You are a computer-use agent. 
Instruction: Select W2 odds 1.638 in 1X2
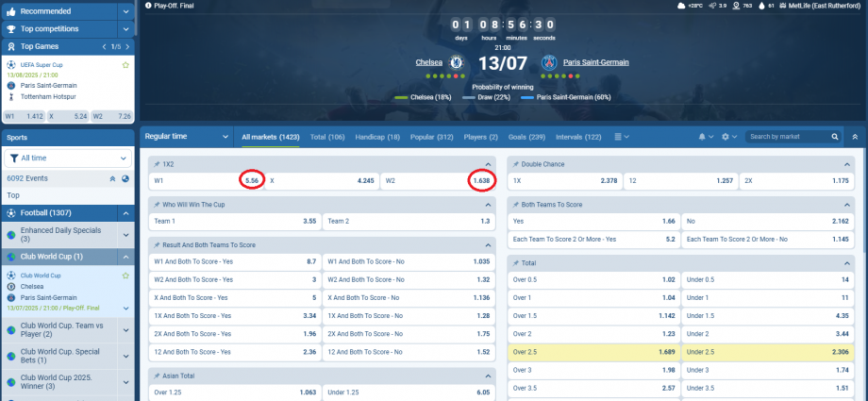coord(438,180)
